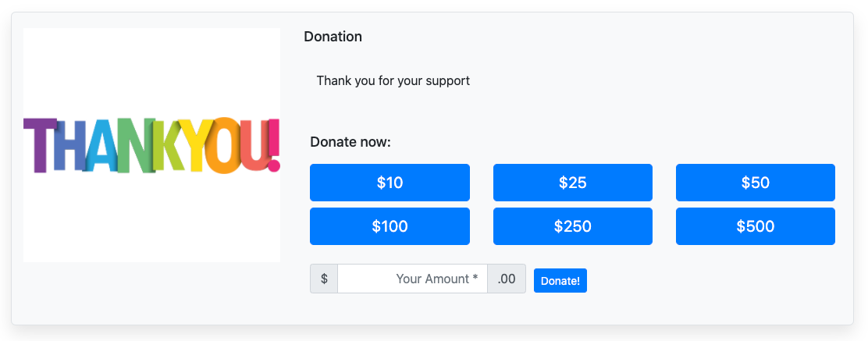Click the Donation heading text
868x341 pixels.
point(333,37)
